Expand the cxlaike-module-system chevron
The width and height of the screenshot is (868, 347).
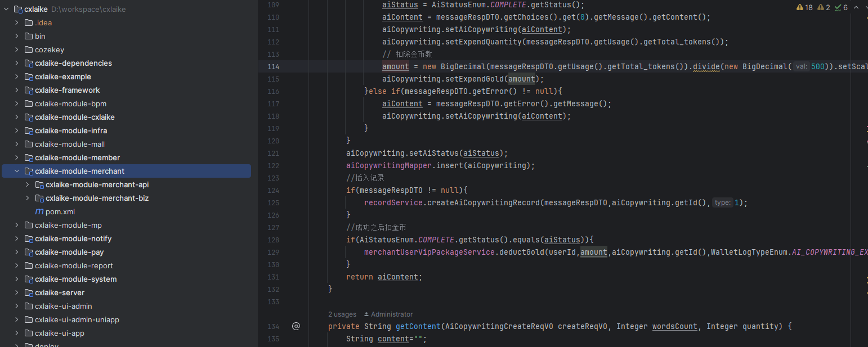17,279
